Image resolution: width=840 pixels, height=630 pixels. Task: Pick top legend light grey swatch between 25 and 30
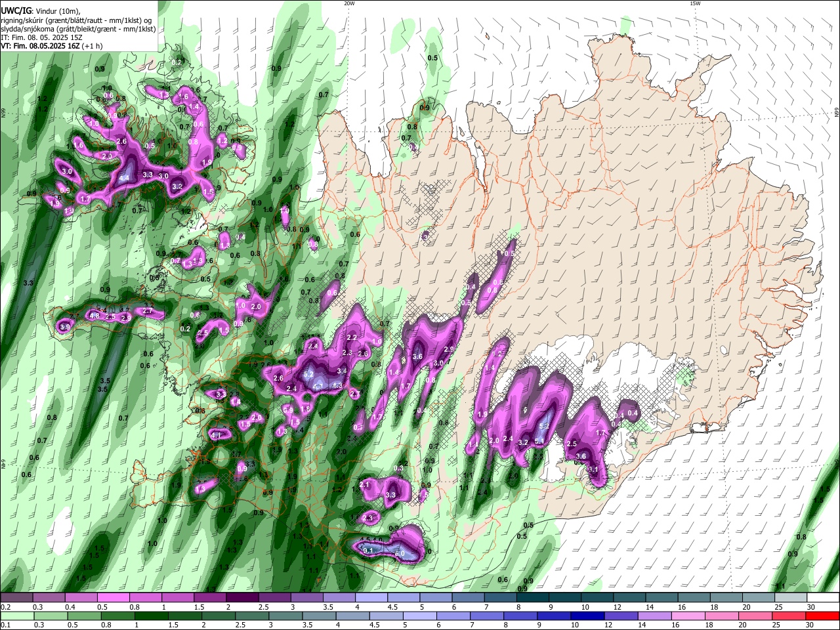[789, 598]
